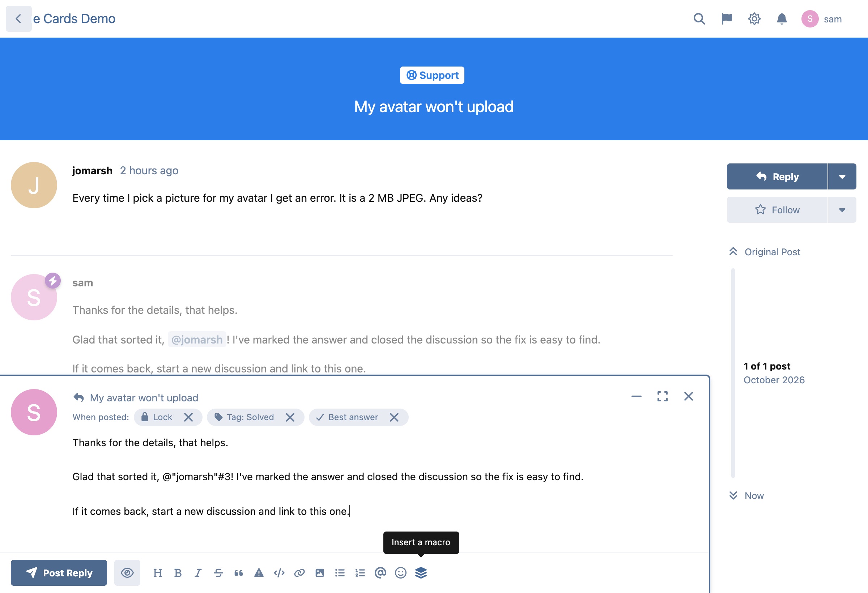Insert a heading

(x=158, y=573)
